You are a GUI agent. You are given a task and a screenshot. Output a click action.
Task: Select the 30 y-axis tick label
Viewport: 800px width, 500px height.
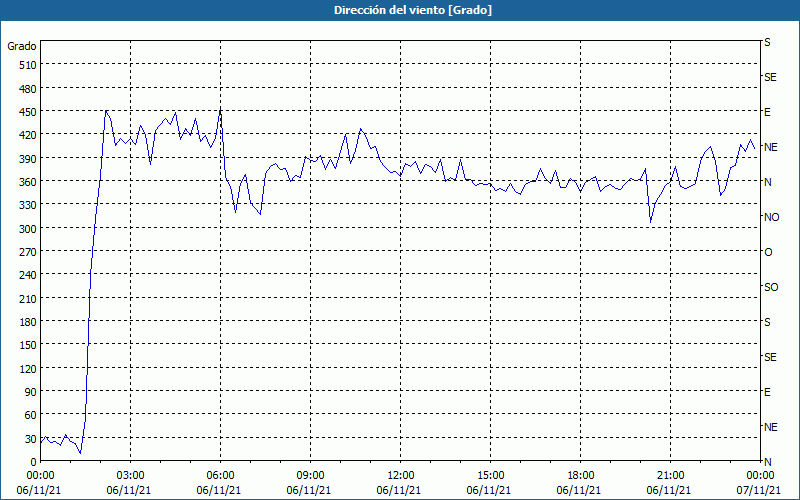coord(31,439)
